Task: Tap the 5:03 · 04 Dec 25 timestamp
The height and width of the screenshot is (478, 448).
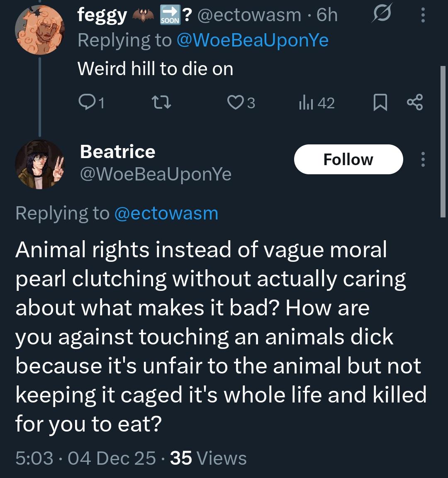Action: tap(85, 458)
